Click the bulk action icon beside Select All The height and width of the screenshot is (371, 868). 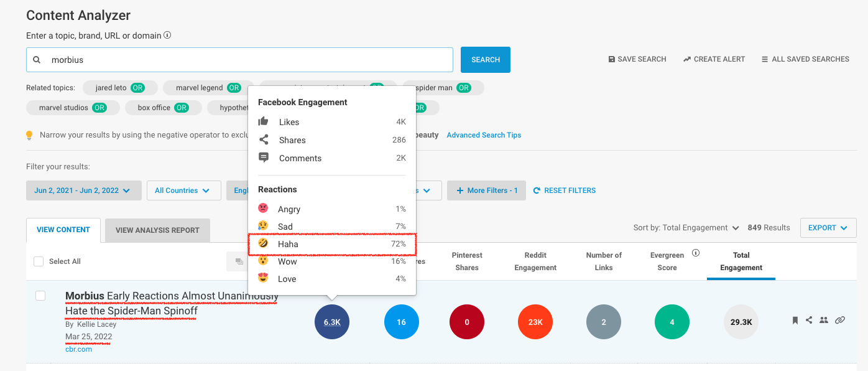pyautogui.click(x=239, y=262)
